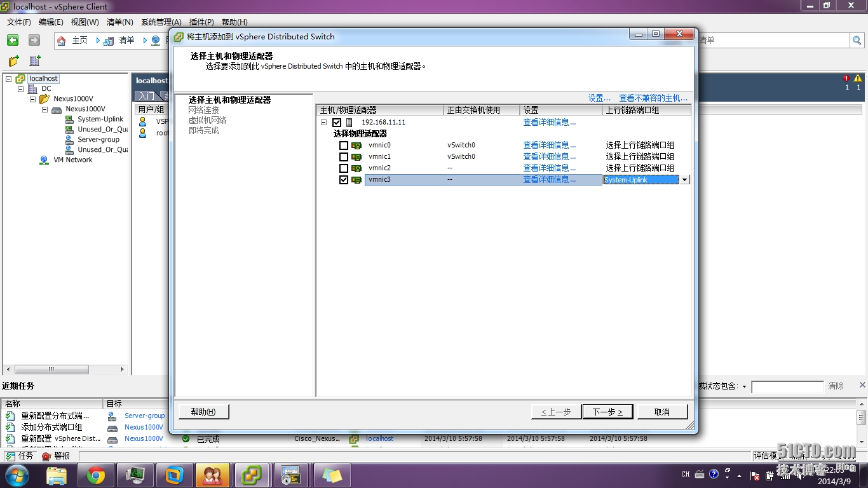The height and width of the screenshot is (488, 868).
Task: Open File Explorer from the taskbar
Action: click(x=57, y=475)
